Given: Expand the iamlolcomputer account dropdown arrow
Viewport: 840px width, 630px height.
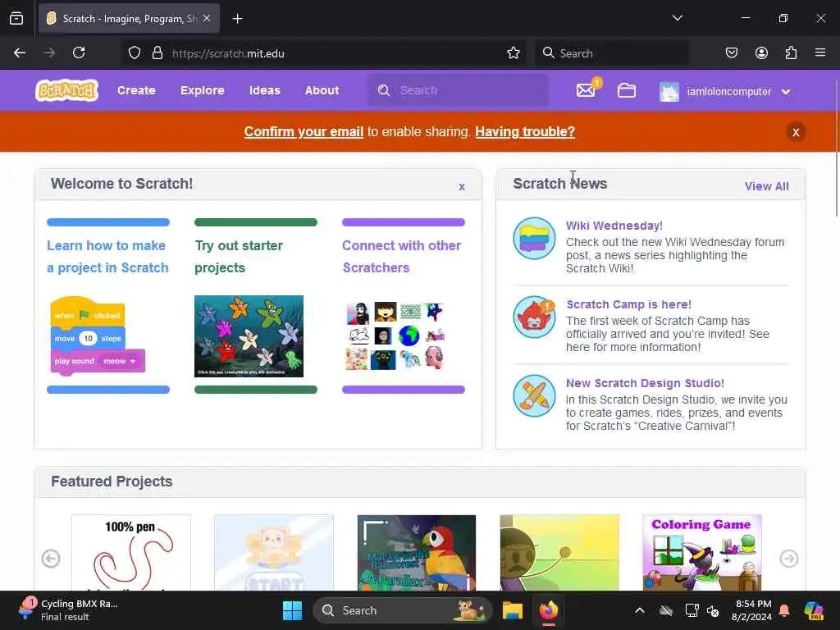Looking at the screenshot, I should [x=786, y=92].
